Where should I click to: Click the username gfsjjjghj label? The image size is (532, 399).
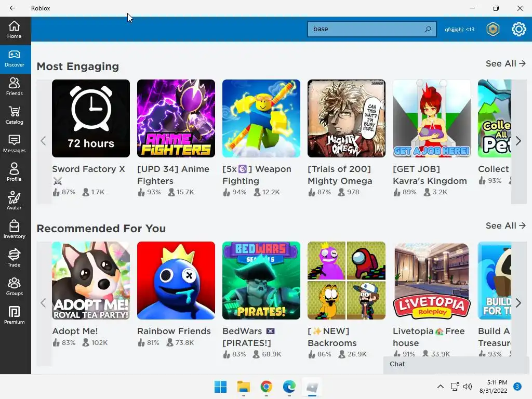pyautogui.click(x=460, y=30)
